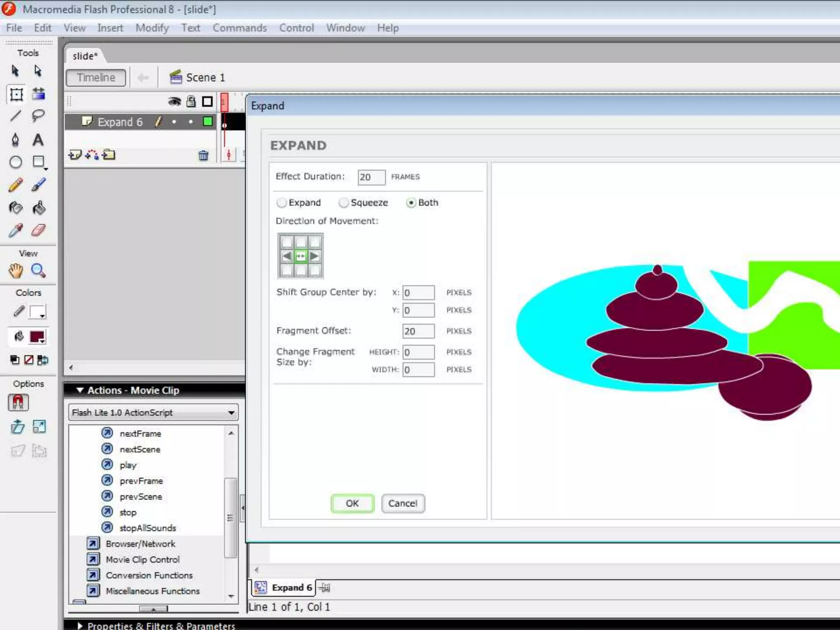The height and width of the screenshot is (630, 840).
Task: Open the Modify menu
Action: (152, 28)
